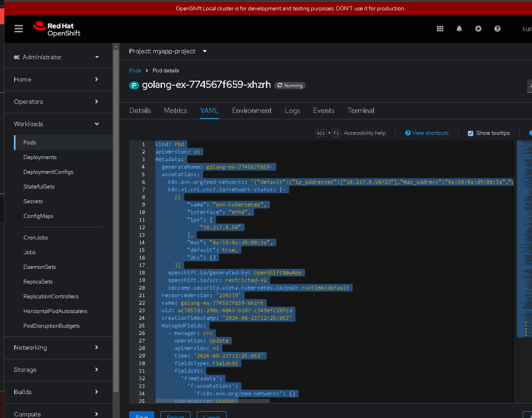Go to Pods breadcrumb link
532x418 pixels.
pos(135,71)
